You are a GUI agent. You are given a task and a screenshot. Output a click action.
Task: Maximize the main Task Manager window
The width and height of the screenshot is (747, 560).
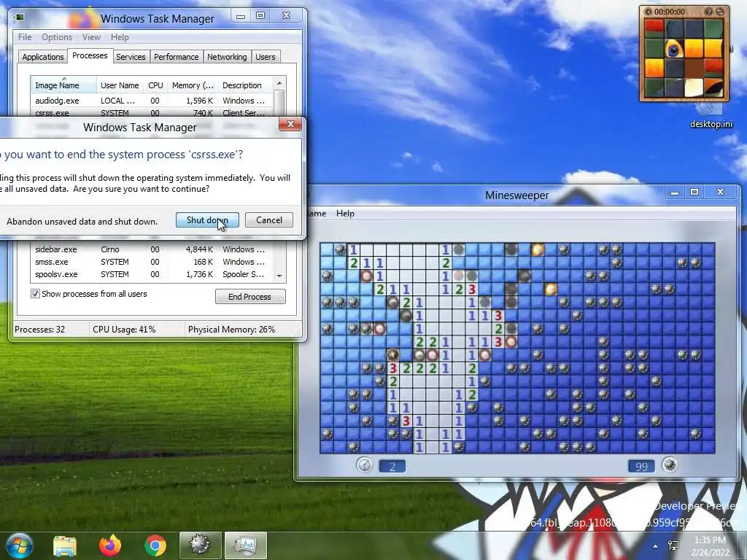tap(260, 16)
